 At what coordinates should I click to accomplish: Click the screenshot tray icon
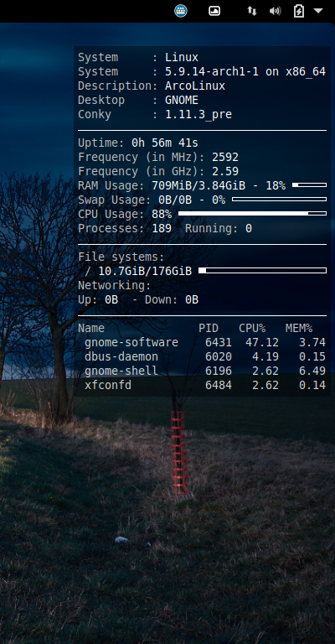[214, 11]
